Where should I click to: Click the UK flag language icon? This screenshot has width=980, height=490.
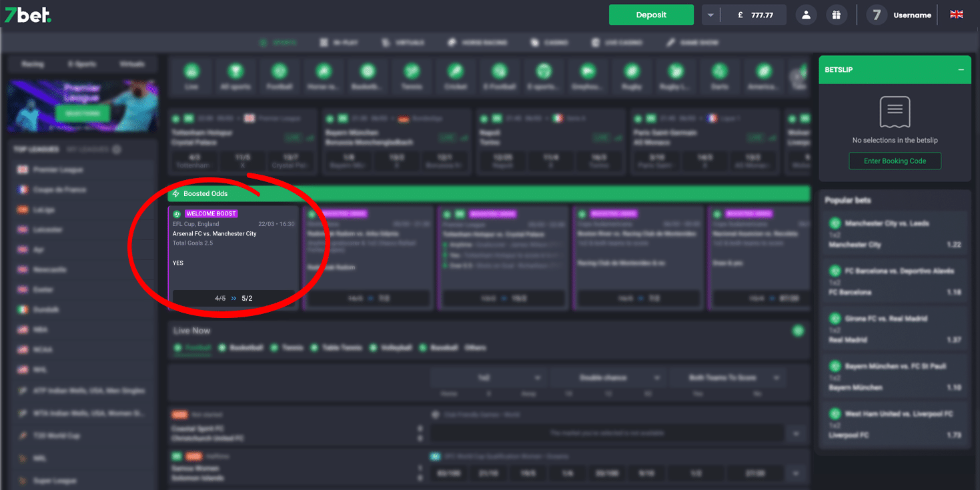pyautogui.click(x=956, y=15)
